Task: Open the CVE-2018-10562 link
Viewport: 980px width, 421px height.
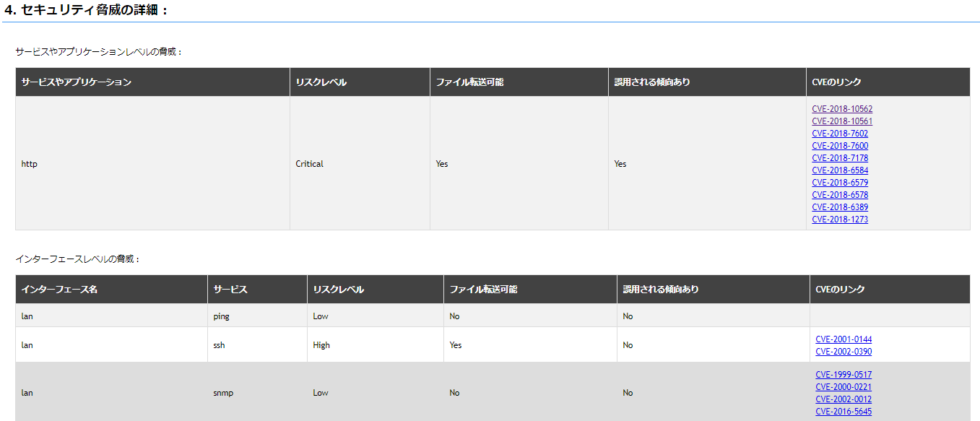Action: [x=841, y=109]
